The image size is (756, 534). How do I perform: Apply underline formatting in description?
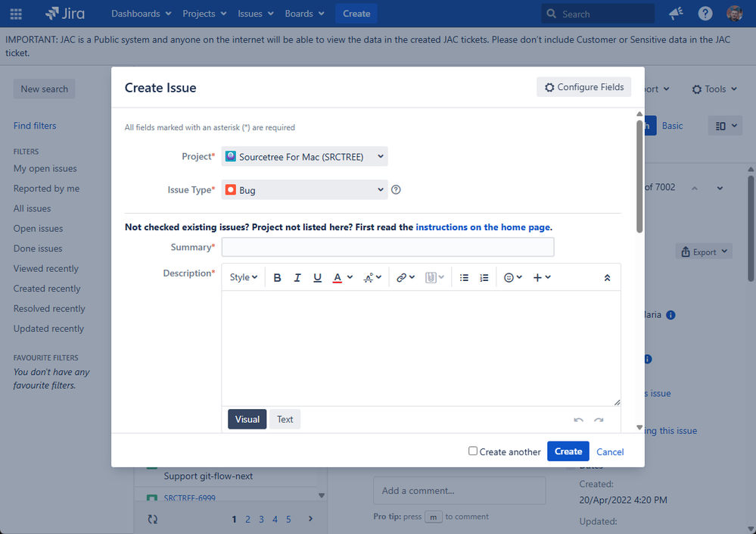point(317,277)
